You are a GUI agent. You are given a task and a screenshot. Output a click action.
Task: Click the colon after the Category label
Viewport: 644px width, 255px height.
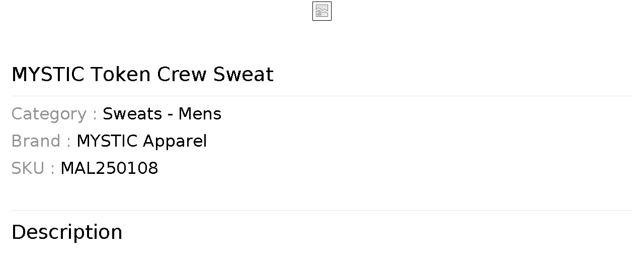point(95,115)
